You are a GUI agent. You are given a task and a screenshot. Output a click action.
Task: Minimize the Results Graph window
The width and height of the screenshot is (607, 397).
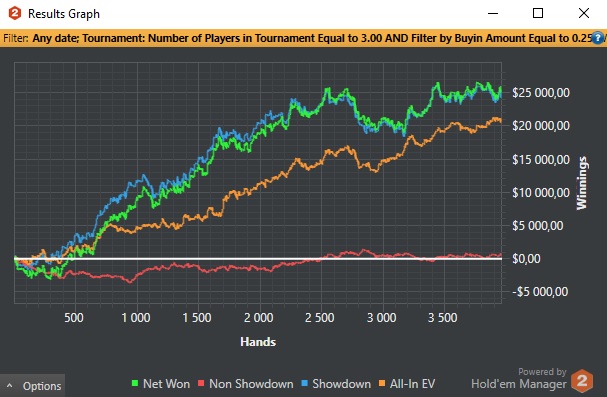[493, 13]
